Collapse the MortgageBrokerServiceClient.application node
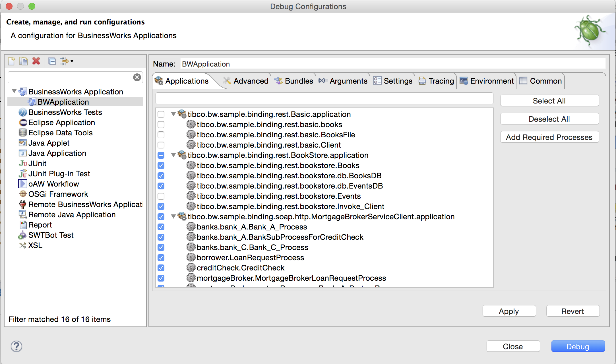The width and height of the screenshot is (616, 364). pos(173,216)
